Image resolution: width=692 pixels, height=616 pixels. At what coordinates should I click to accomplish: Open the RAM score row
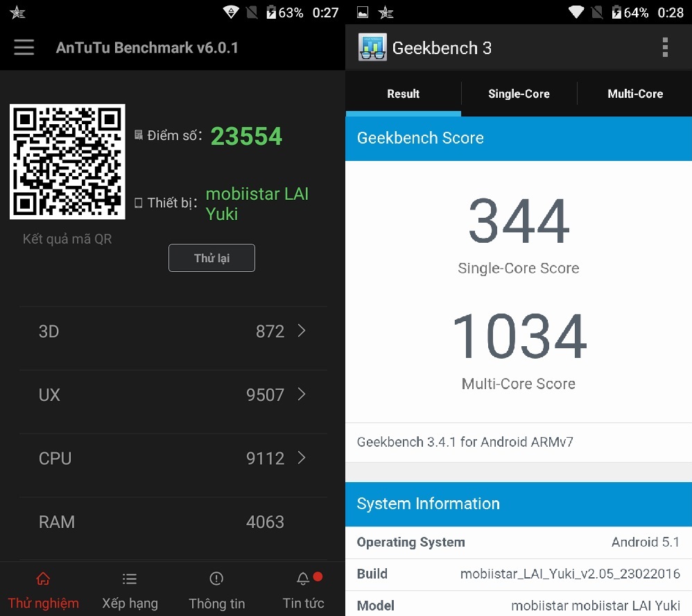tap(173, 522)
